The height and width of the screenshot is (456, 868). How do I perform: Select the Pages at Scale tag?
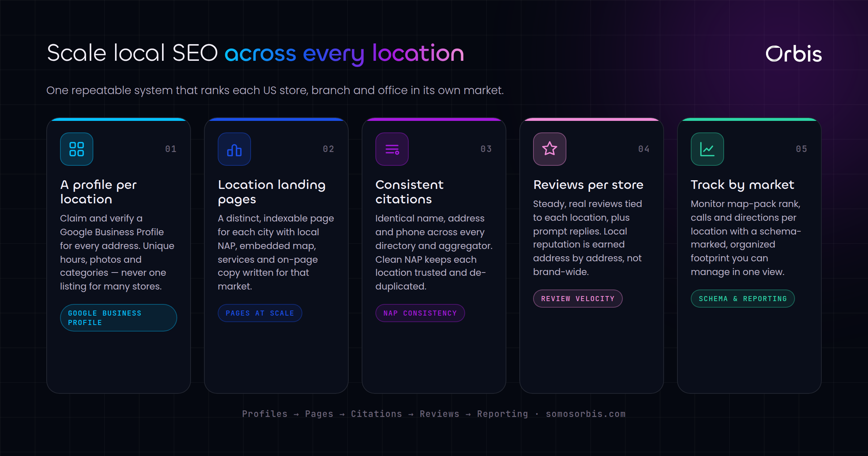tap(260, 313)
